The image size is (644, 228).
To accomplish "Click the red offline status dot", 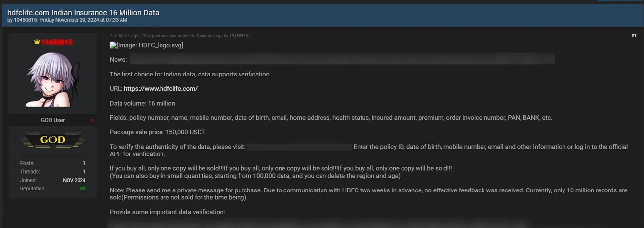I will click(92, 120).
